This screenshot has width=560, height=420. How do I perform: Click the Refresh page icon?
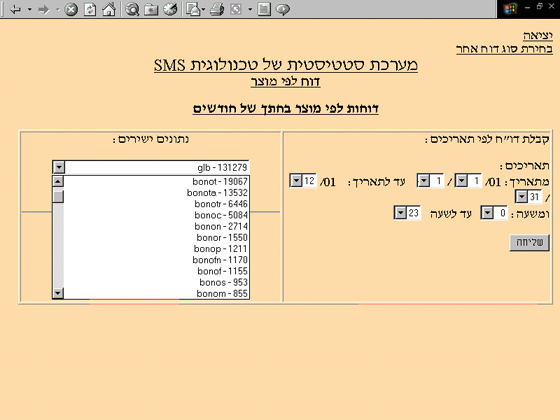(x=90, y=9)
